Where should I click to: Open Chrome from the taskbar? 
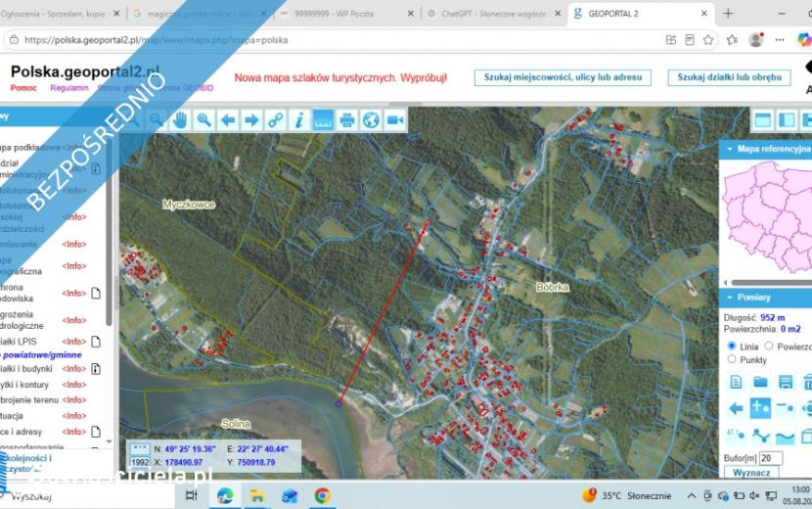coord(322,496)
